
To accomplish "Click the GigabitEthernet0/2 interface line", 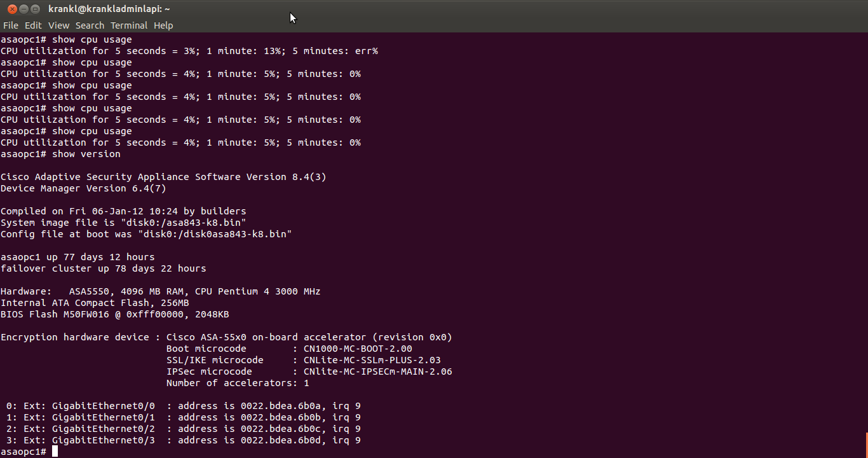I will pos(184,429).
